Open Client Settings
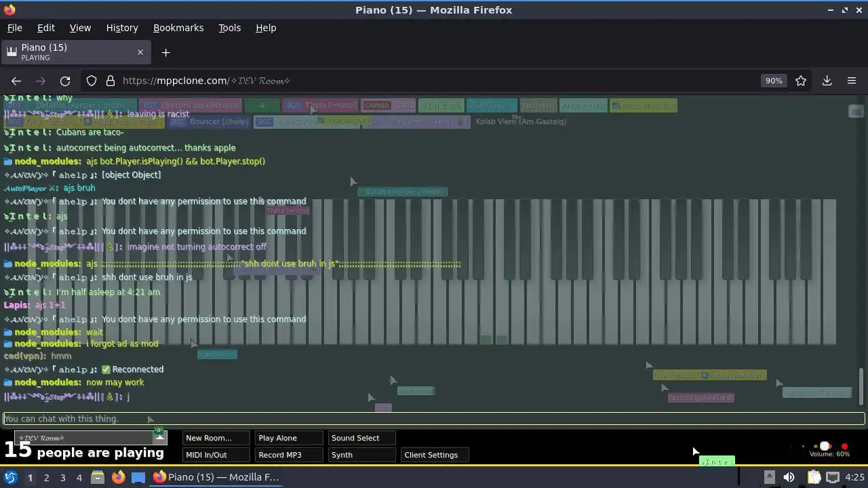This screenshot has width=868, height=488. pyautogui.click(x=434, y=455)
